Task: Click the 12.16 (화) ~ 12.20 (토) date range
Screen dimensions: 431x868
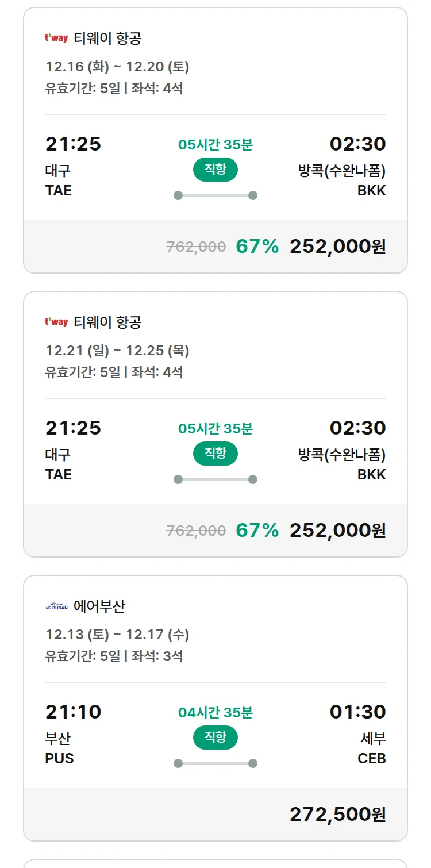Action: (117, 67)
